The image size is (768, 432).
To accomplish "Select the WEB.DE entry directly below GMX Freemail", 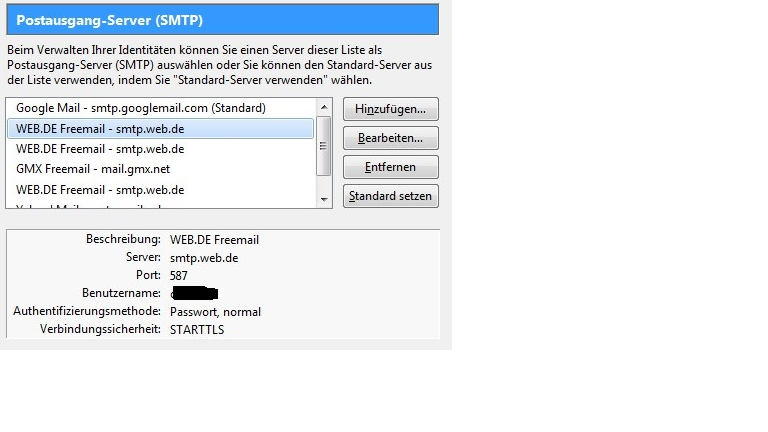I will pyautogui.click(x=161, y=190).
